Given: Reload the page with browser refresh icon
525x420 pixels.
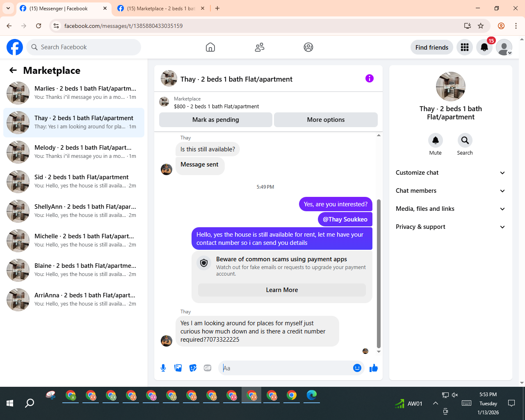Looking at the screenshot, I should [x=39, y=26].
